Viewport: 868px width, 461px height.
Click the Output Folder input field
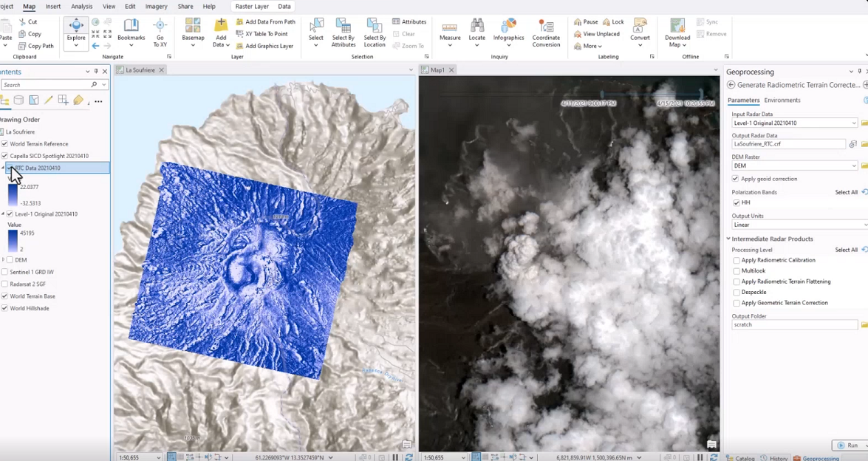[x=794, y=325]
